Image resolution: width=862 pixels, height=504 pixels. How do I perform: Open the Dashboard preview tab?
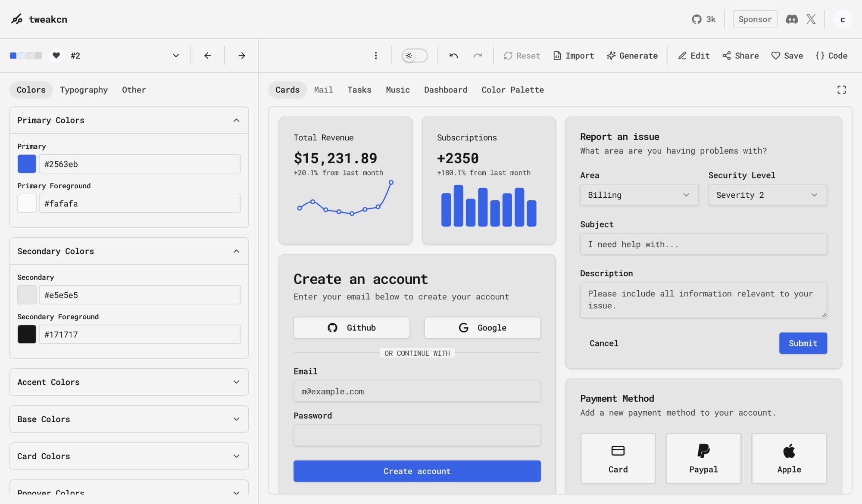445,90
